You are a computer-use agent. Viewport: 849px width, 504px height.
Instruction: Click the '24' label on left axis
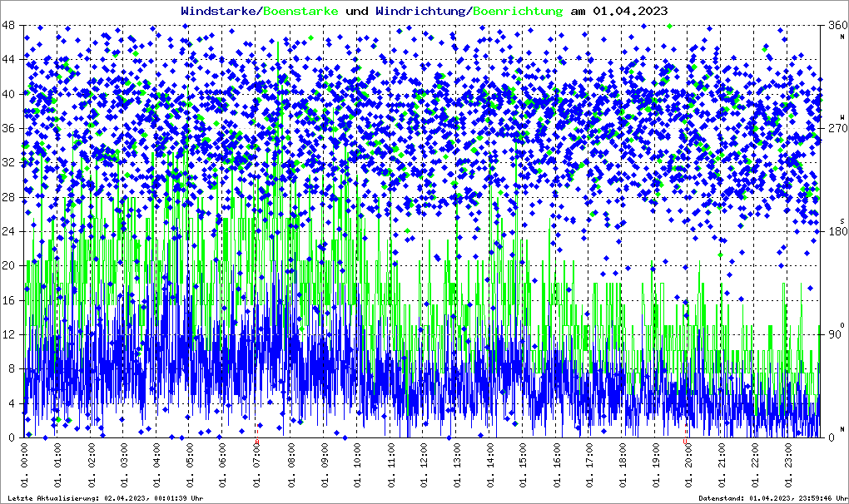coord(8,231)
